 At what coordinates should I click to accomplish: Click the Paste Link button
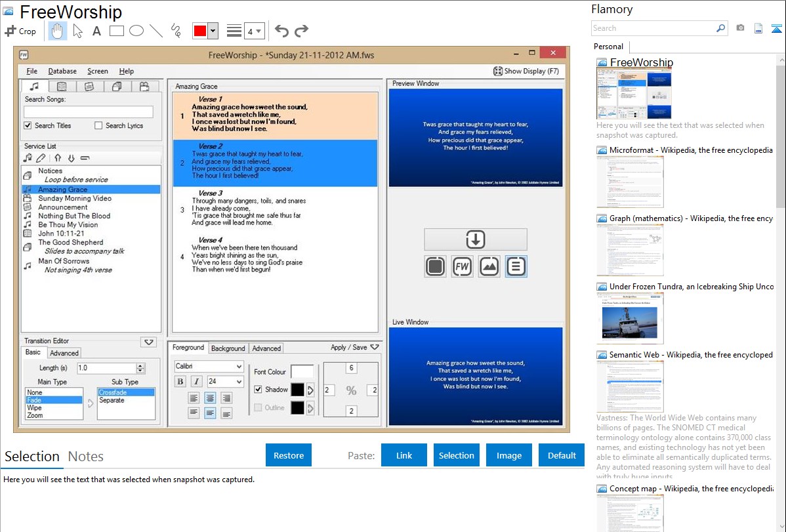(x=404, y=455)
